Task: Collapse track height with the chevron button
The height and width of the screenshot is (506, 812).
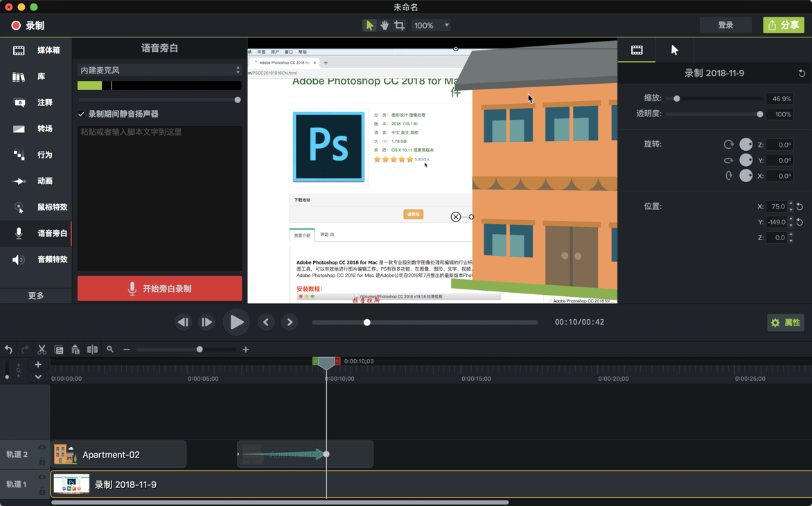Action: click(x=38, y=376)
